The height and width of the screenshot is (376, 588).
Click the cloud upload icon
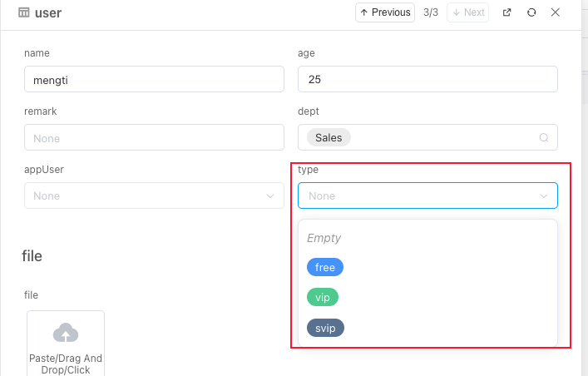pos(66,334)
